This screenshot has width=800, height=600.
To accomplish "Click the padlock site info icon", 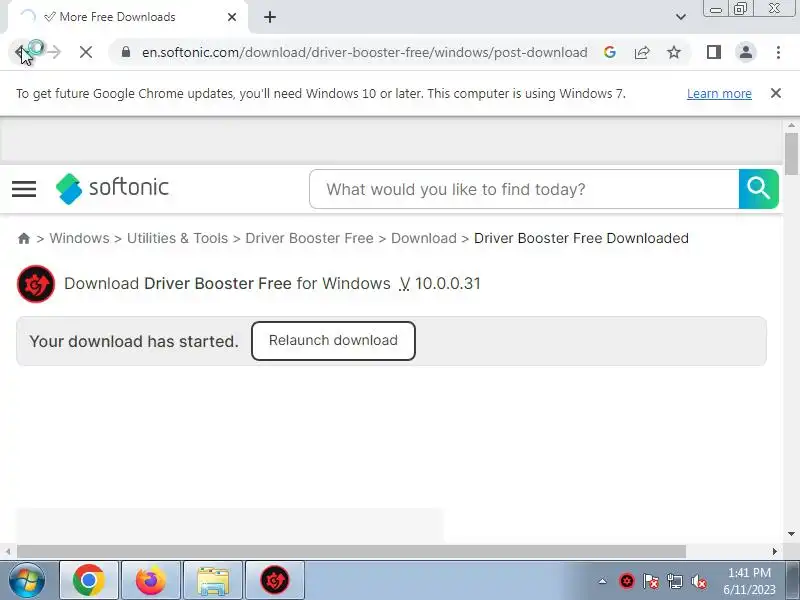I will 126,52.
